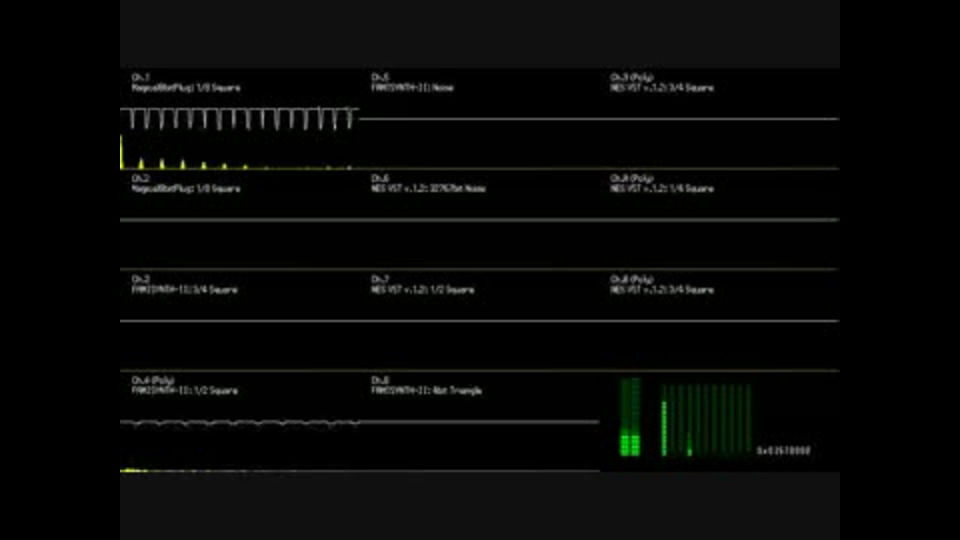Click the hexadecimal counter beside the meters
Image resolution: width=960 pixels, height=540 pixels.
point(784,451)
